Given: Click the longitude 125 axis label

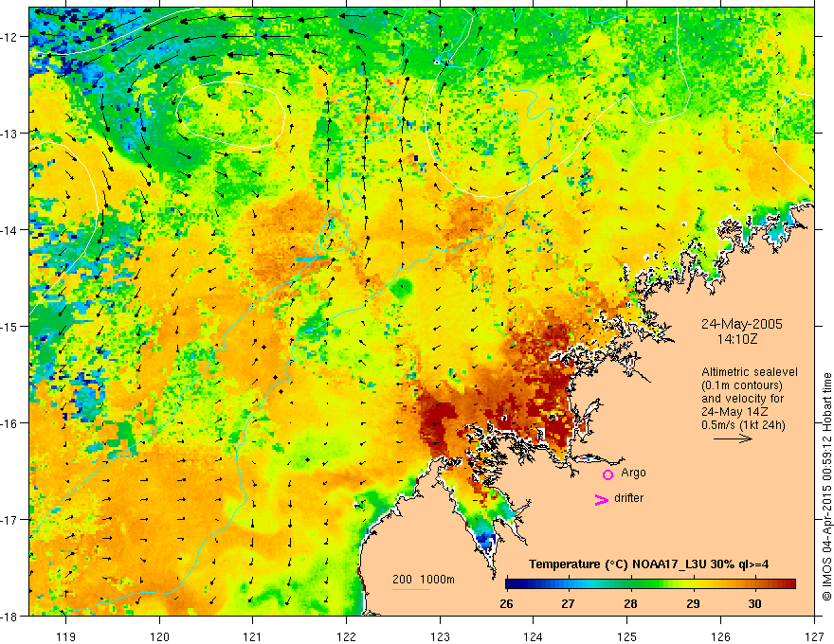Looking at the screenshot, I should tap(627, 636).
